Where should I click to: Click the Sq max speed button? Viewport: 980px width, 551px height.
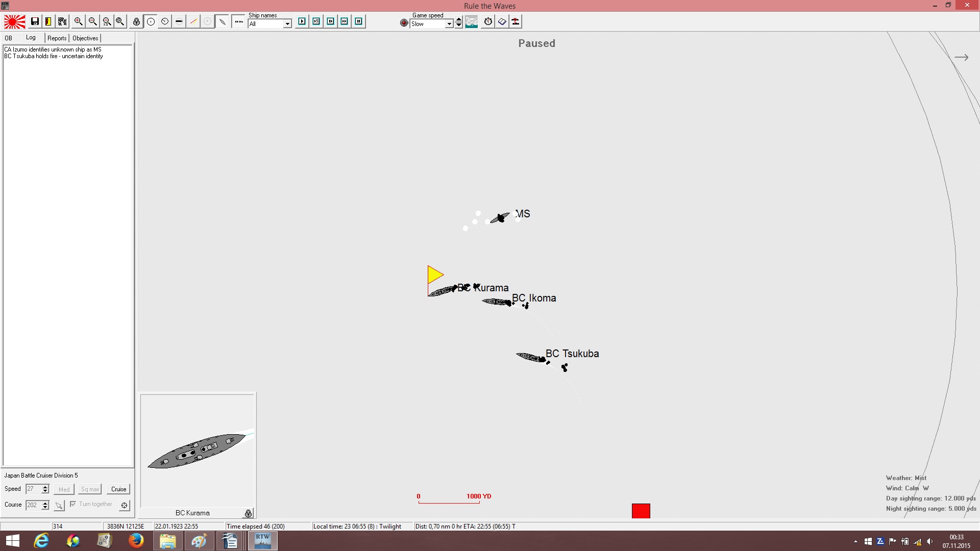click(90, 489)
